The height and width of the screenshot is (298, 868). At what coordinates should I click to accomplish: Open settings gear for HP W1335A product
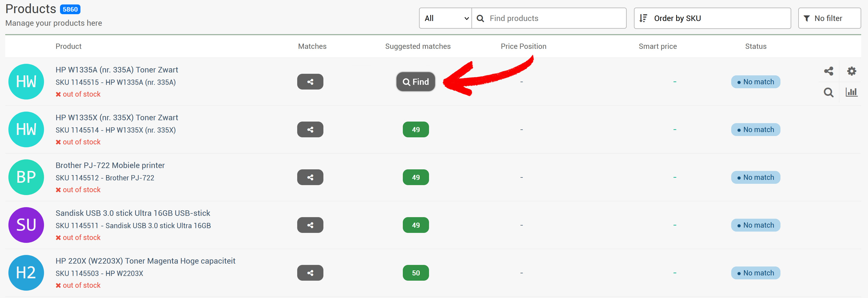pos(851,71)
